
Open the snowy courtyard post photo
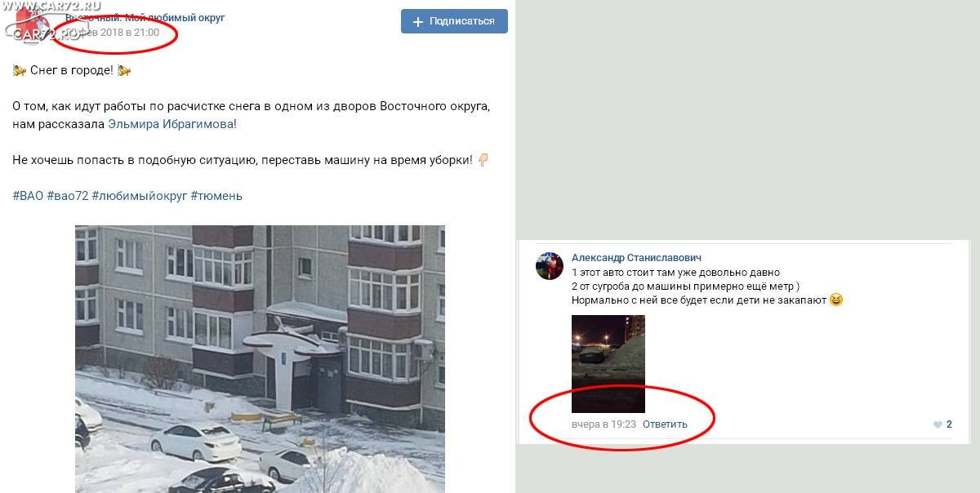260,359
